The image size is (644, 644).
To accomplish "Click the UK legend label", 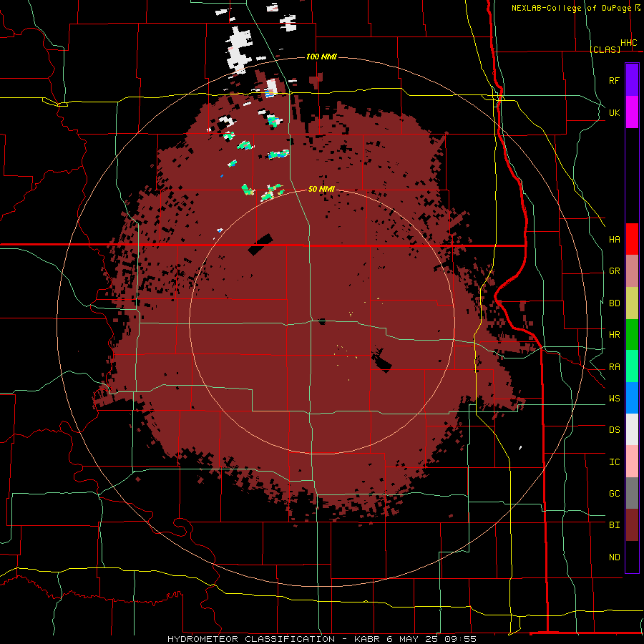I will [x=615, y=112].
